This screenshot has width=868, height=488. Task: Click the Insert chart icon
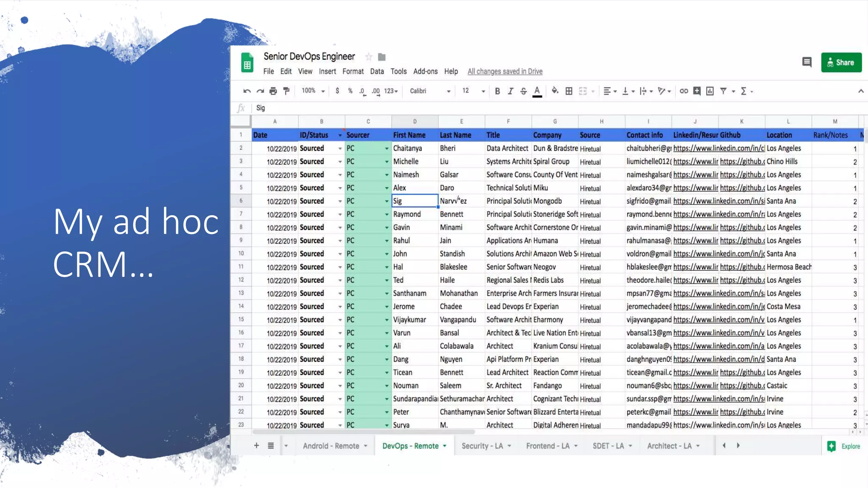710,91
